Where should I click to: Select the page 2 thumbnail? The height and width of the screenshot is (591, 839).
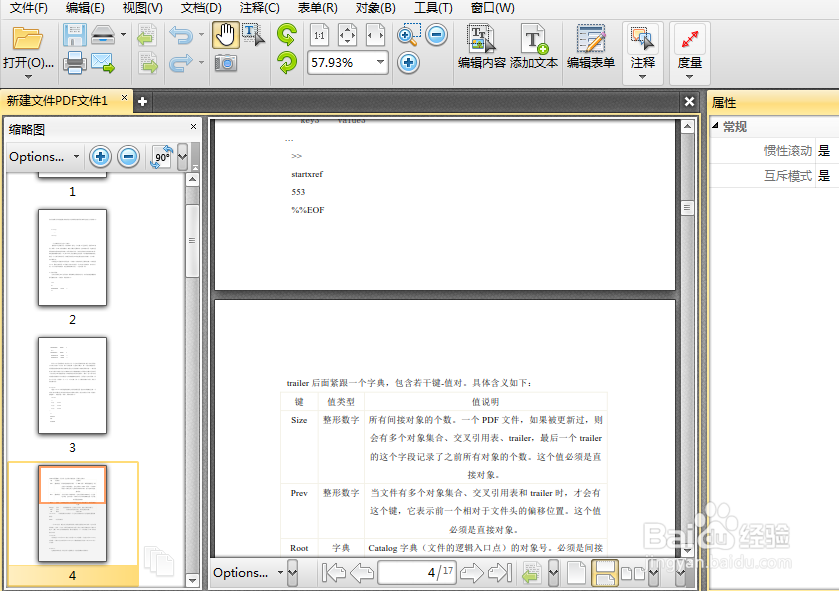pyautogui.click(x=73, y=258)
